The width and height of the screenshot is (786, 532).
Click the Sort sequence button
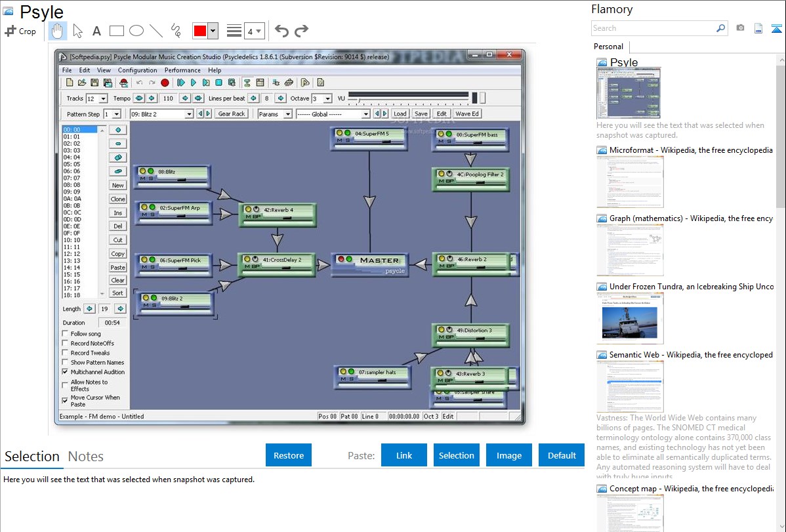pyautogui.click(x=118, y=293)
